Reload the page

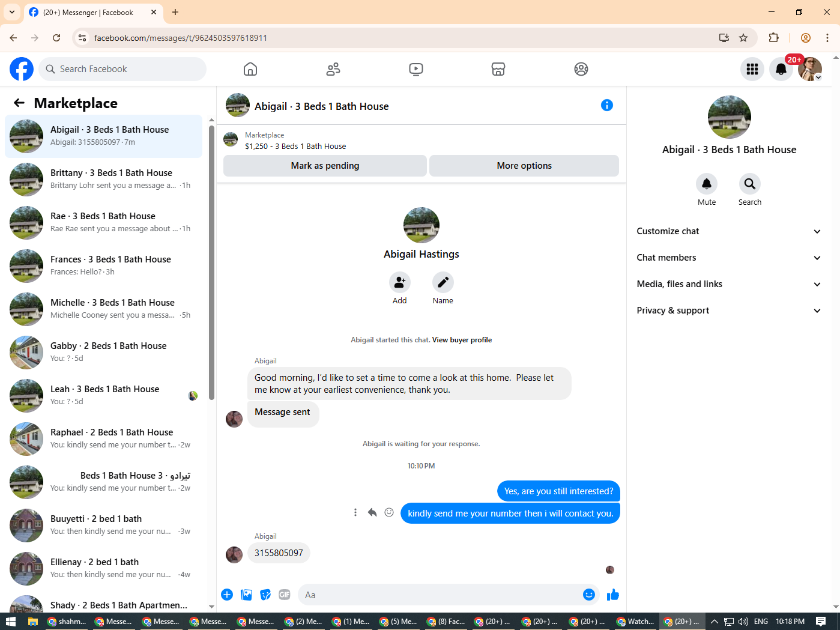point(56,38)
